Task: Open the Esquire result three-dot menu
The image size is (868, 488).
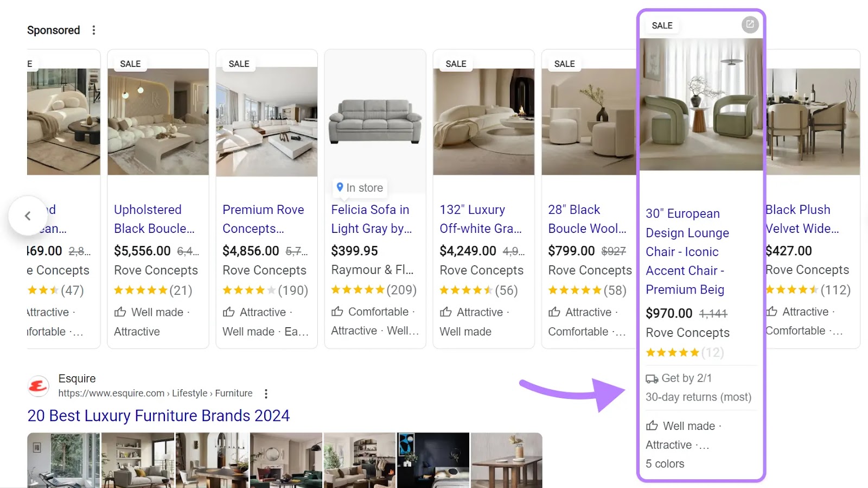Action: click(266, 394)
